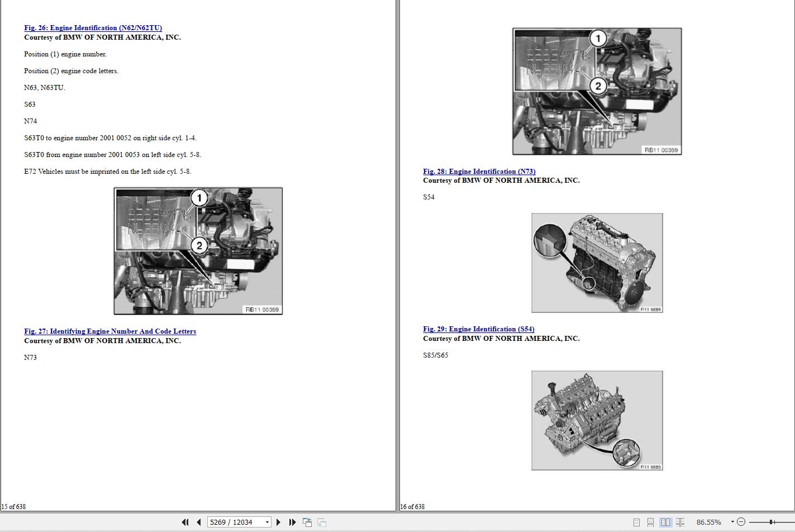Click Fig. 27 Identifying Engine Number link
Screen dimensions: 795x532
click(110, 331)
